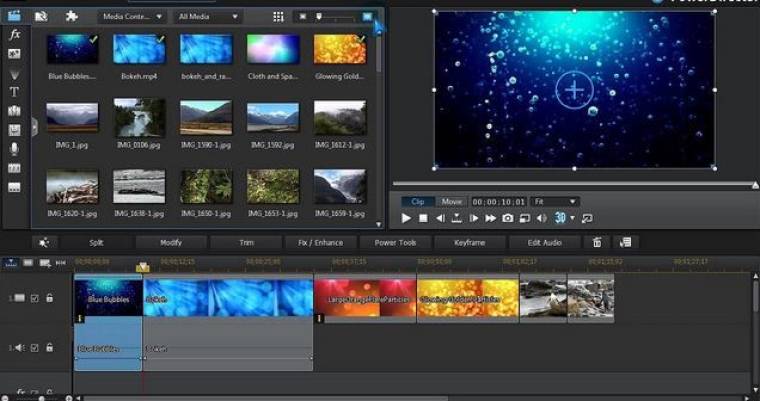Open the Audio Mixing Room icon

coord(15,130)
